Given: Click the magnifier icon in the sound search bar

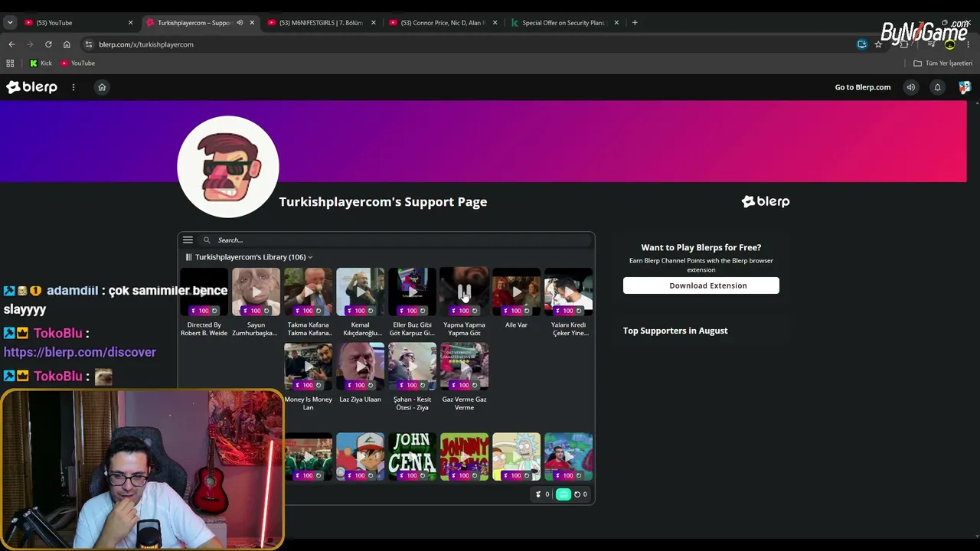Looking at the screenshot, I should click(207, 240).
